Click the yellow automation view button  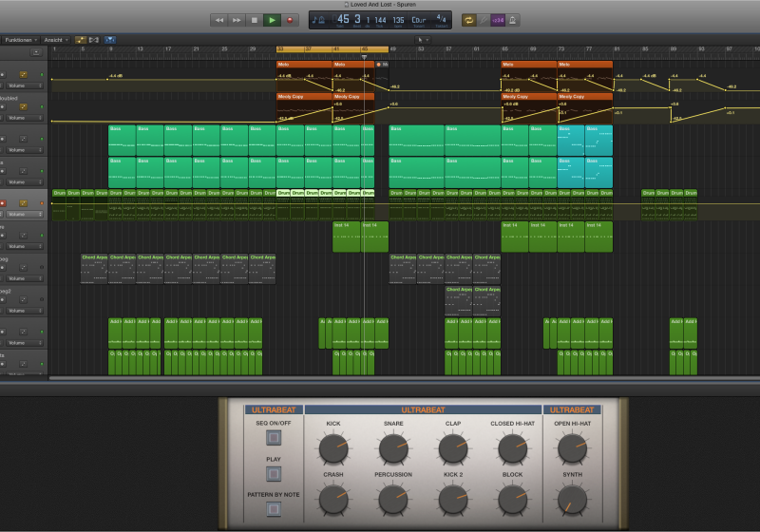(81, 40)
